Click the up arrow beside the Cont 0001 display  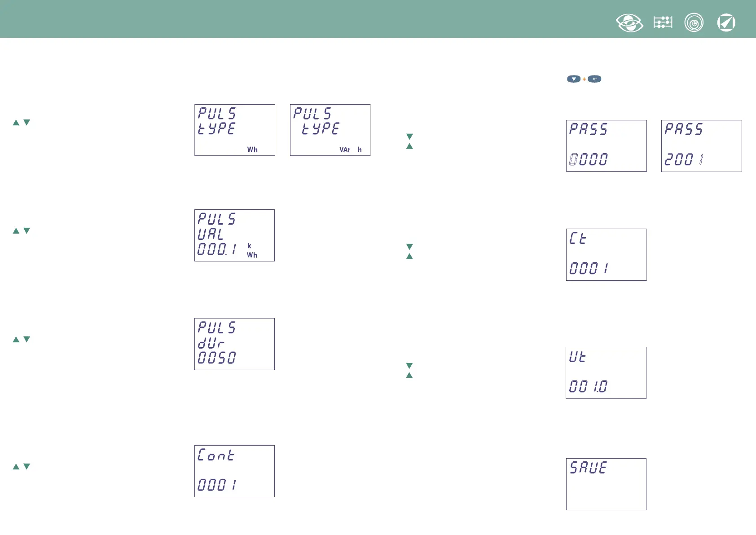16,467
